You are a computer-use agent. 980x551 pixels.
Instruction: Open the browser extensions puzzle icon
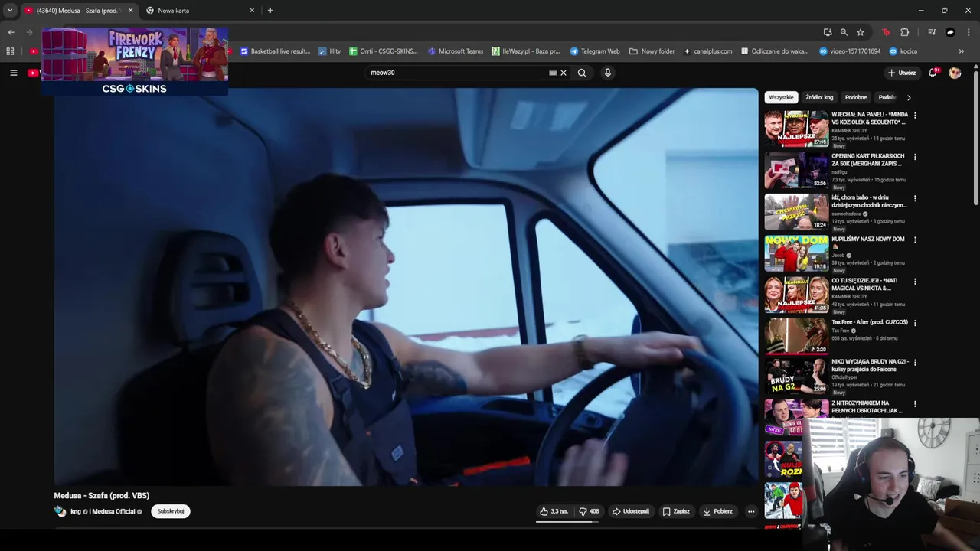point(905,32)
